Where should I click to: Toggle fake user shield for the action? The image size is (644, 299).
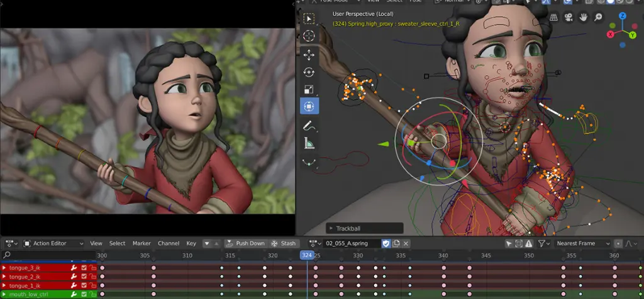click(x=386, y=243)
